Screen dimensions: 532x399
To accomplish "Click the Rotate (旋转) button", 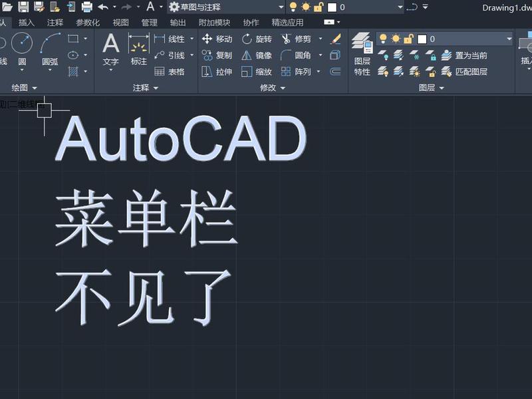I will [257, 39].
